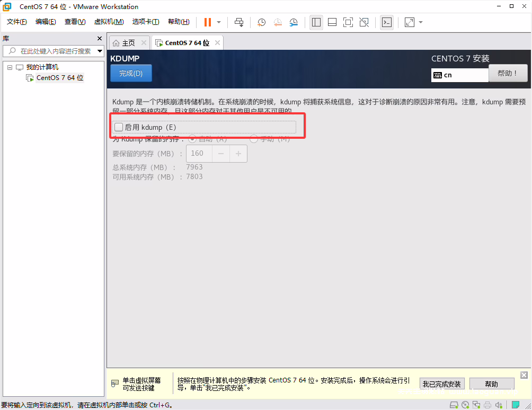Image resolution: width=532 pixels, height=410 pixels.
Task: Open the 帮助(H) menu
Action: [x=179, y=22]
